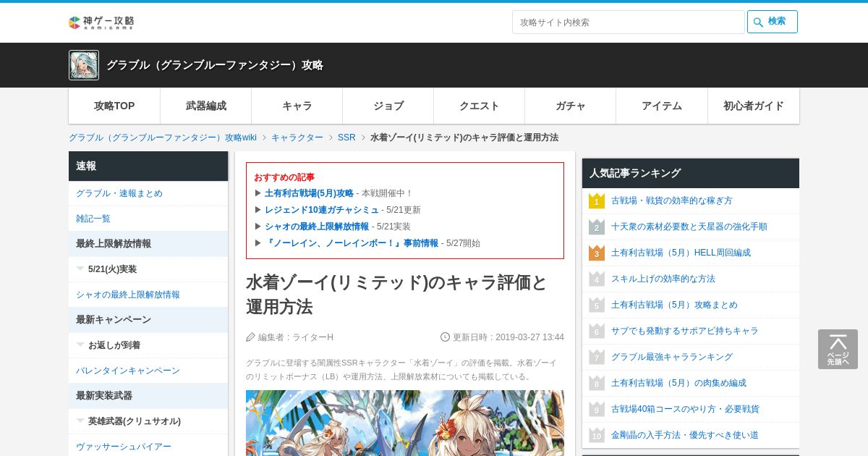
Task: Open the 初心者ガイド nav tab
Action: coord(754,106)
